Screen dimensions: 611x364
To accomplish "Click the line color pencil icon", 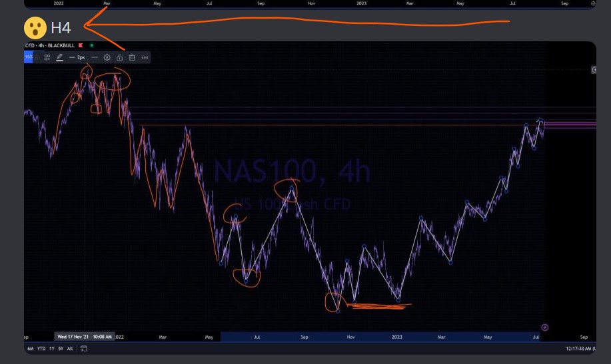I will coord(59,58).
